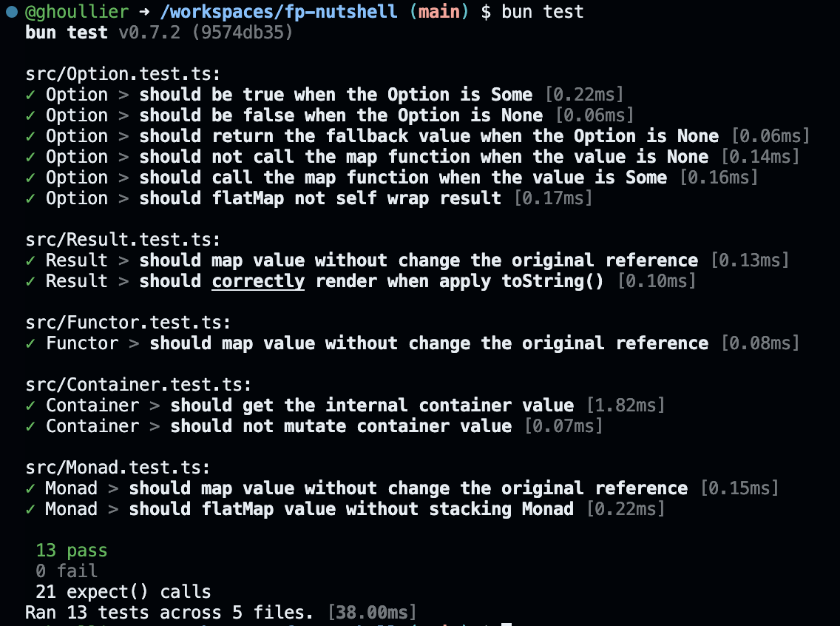This screenshot has height=626, width=840.
Task: Click the Functor test's green checkmark
Action: point(30,343)
